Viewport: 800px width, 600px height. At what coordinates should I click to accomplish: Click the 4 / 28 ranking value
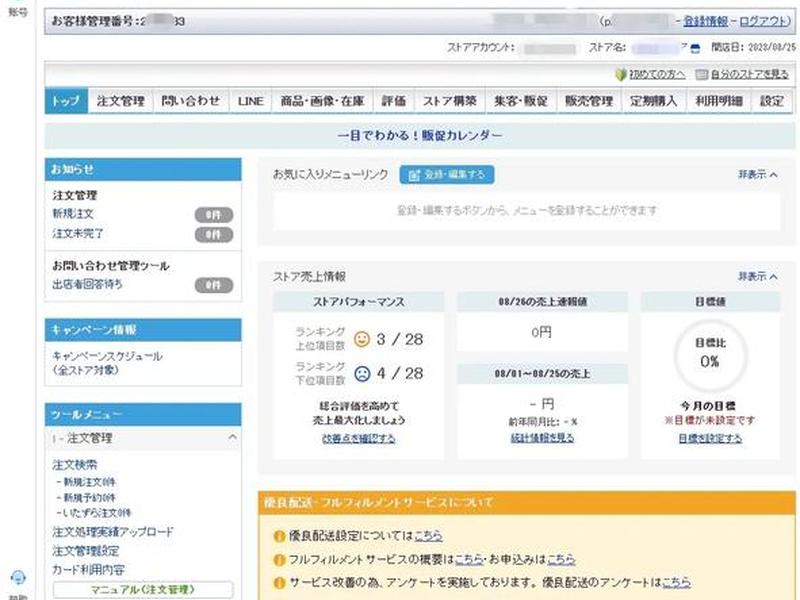(400, 373)
